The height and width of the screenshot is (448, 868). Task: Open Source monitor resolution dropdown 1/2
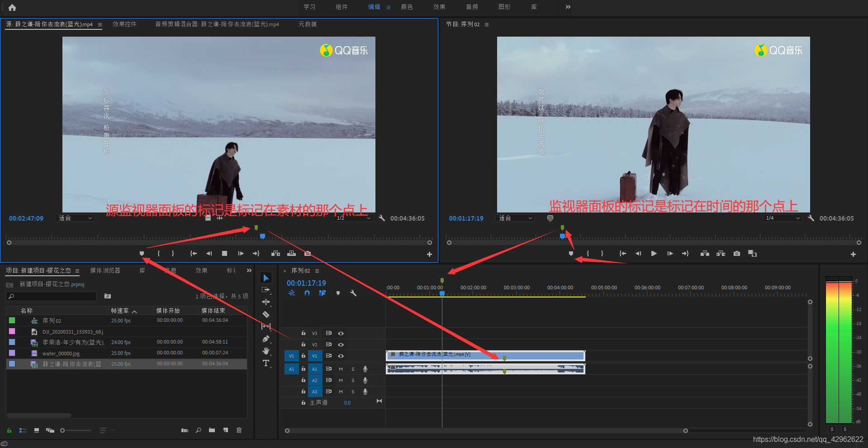pos(354,218)
